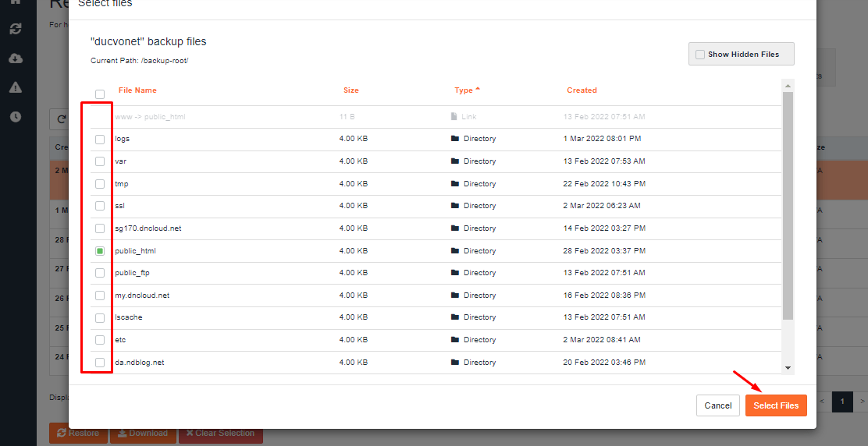This screenshot has height=446, width=868.
Task: Uncheck the public_html checkbox
Action: pos(100,251)
